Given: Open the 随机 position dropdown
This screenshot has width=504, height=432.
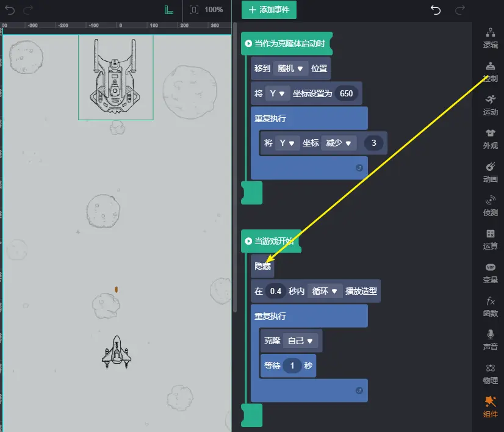Looking at the screenshot, I should (290, 68).
